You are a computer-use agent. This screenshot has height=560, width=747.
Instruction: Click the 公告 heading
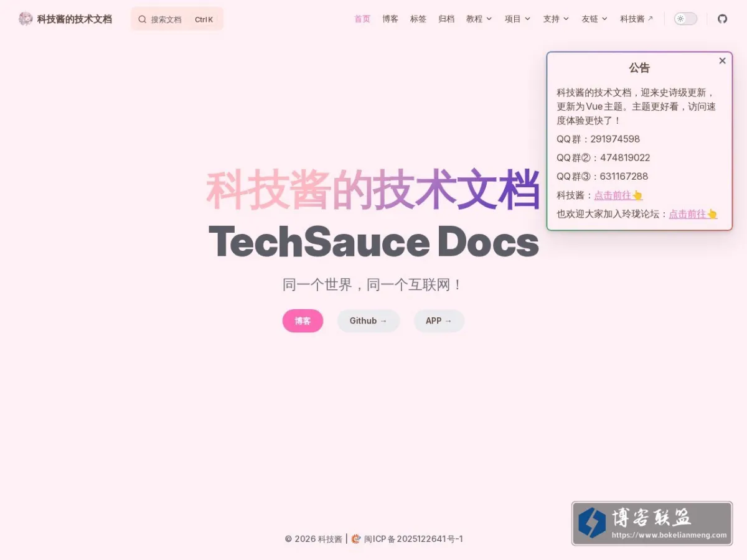[x=639, y=68]
